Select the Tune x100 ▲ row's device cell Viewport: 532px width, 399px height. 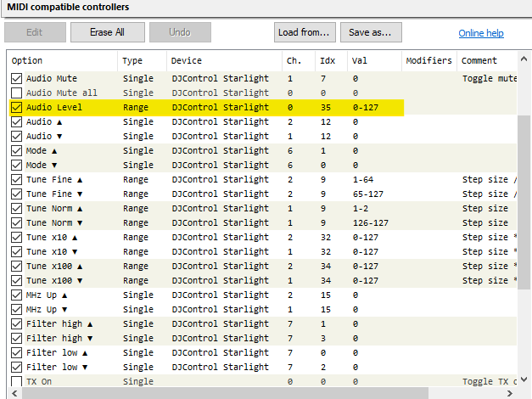pos(220,267)
